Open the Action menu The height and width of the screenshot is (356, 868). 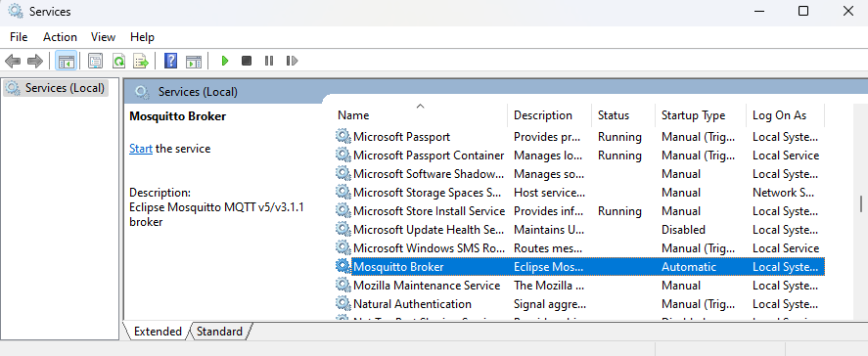60,37
